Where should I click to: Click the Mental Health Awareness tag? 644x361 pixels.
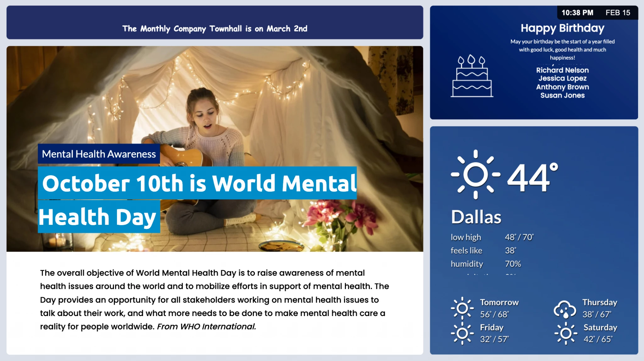(99, 154)
